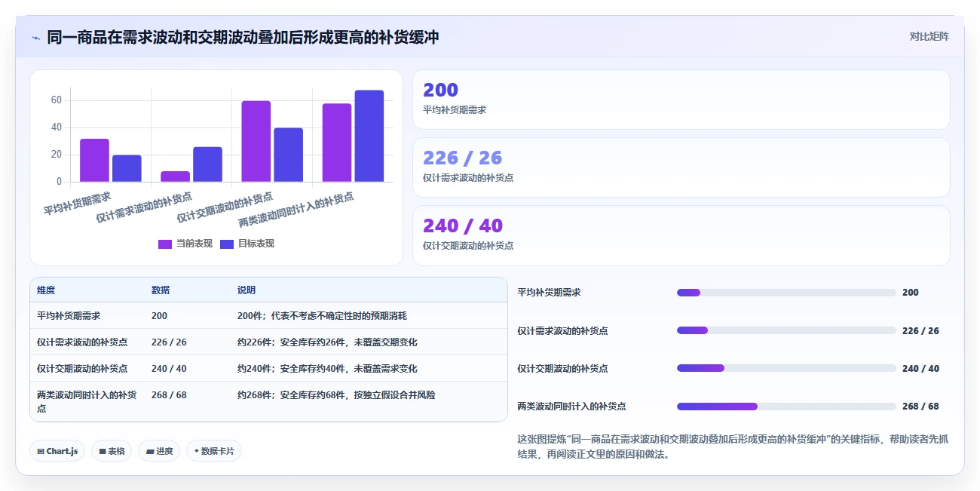The width and height of the screenshot is (980, 491).
Task: Click the 当前表现 bar for 仅计交期波动的补货点
Action: point(256,141)
